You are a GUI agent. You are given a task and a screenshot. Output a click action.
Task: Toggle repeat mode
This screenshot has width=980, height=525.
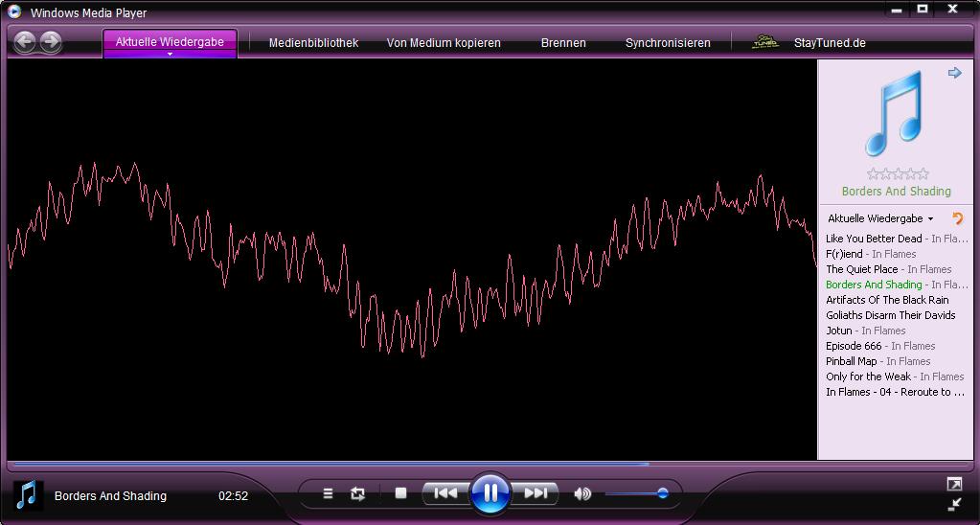coord(357,493)
